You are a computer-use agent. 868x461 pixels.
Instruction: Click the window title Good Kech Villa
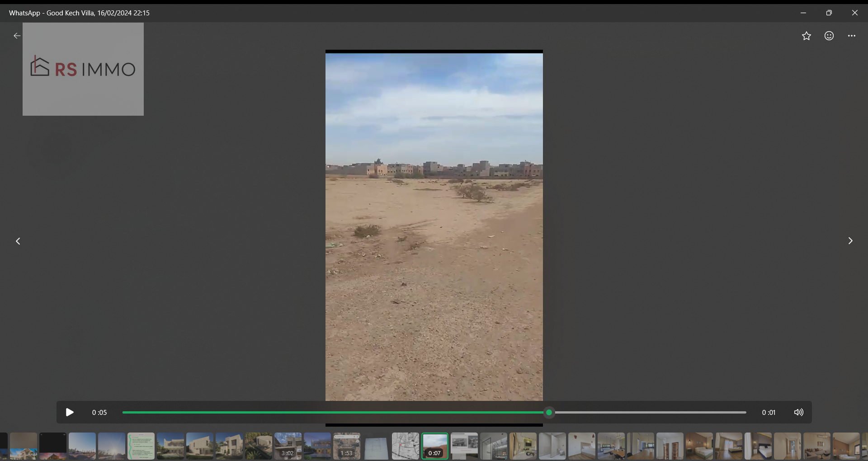click(70, 13)
